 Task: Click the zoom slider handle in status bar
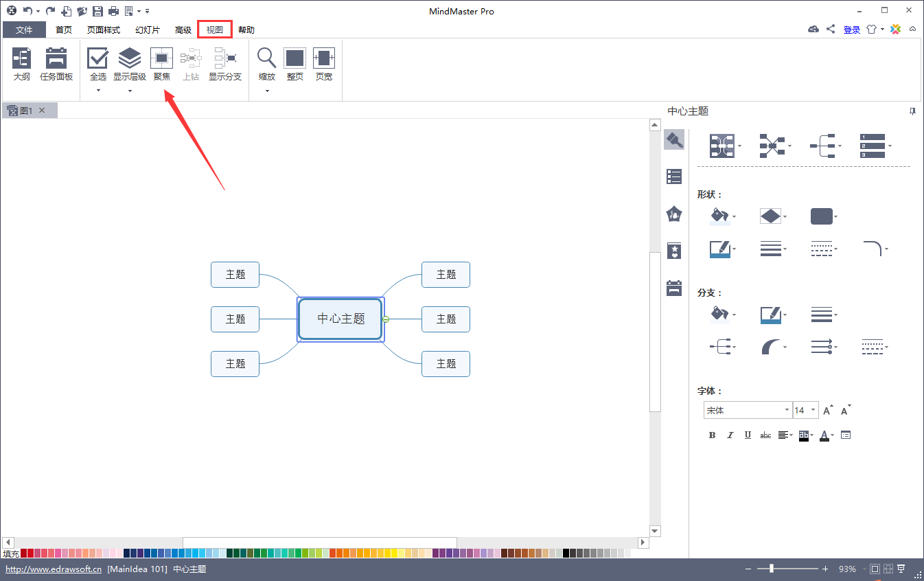772,569
